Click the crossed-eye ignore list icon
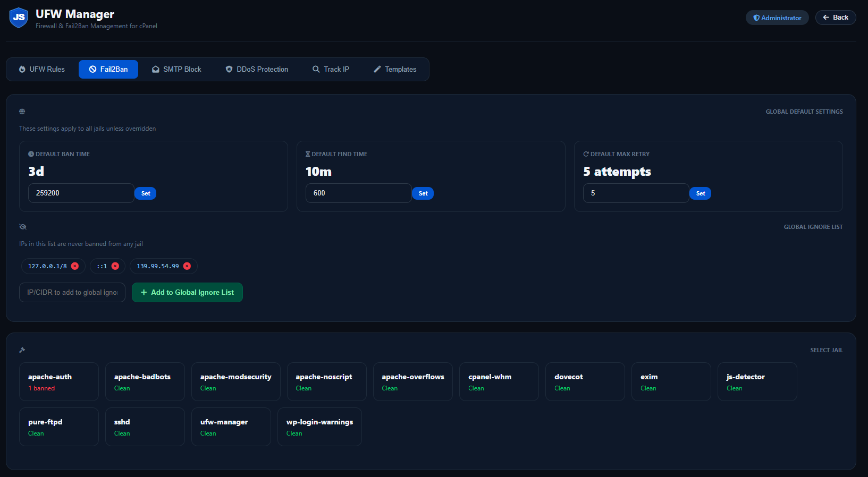Viewport: 868px width, 477px height. pos(23,227)
